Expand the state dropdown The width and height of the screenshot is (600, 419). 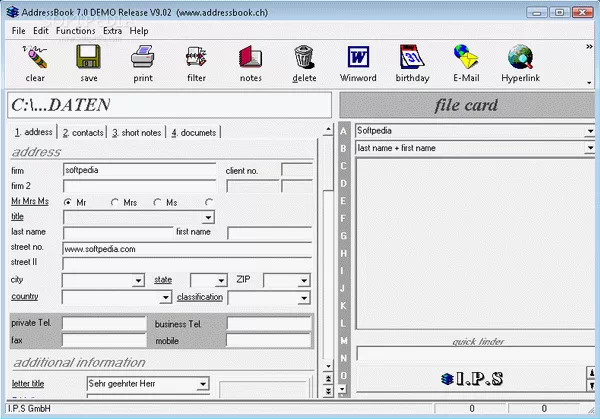pyautogui.click(x=221, y=280)
